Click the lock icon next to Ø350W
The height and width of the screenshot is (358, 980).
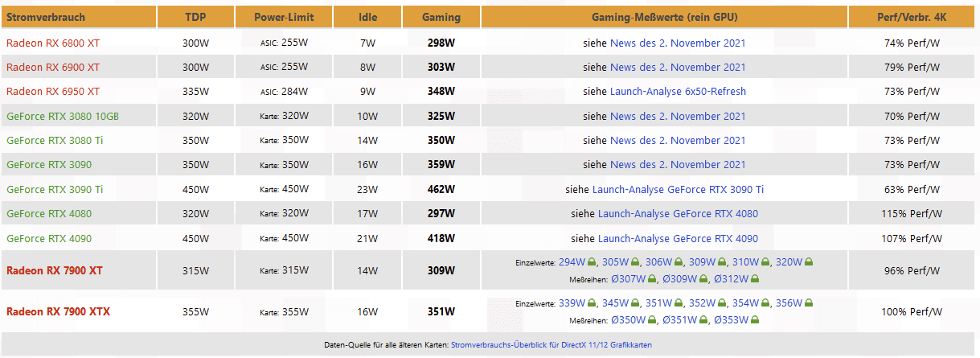[652, 320]
